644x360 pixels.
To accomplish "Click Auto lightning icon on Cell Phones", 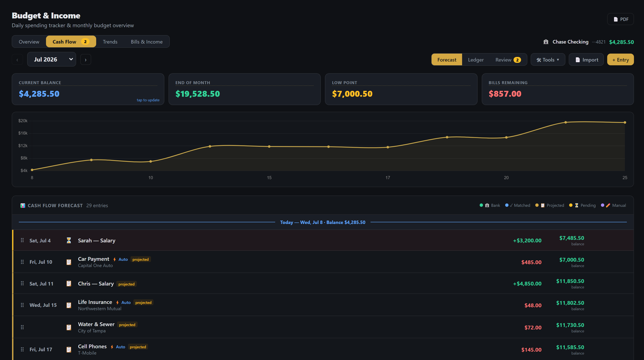I will 112,347.
